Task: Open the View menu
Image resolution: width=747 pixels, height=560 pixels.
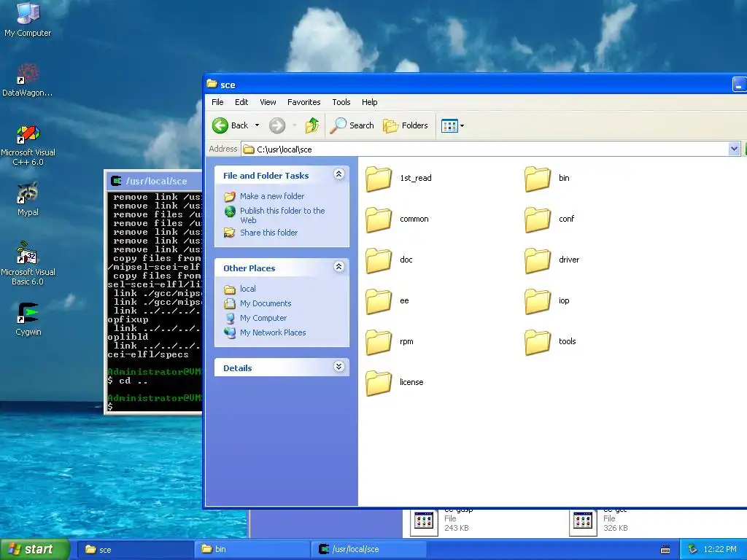Action: 268,102
